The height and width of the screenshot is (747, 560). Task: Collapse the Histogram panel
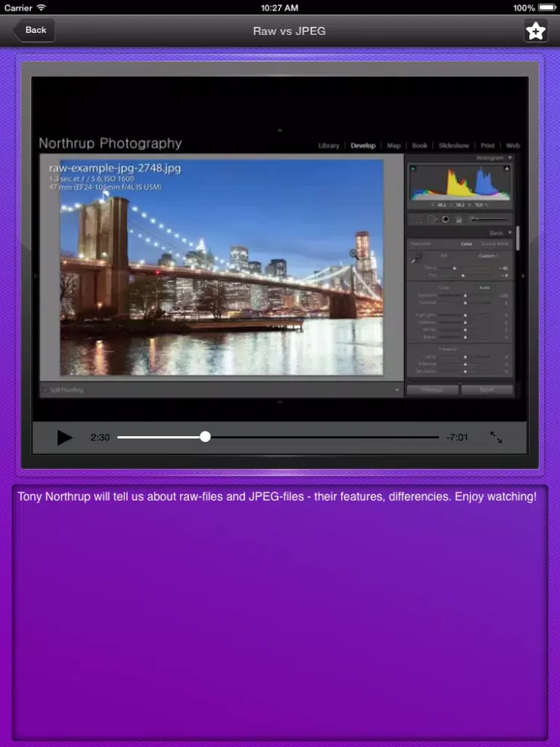510,158
